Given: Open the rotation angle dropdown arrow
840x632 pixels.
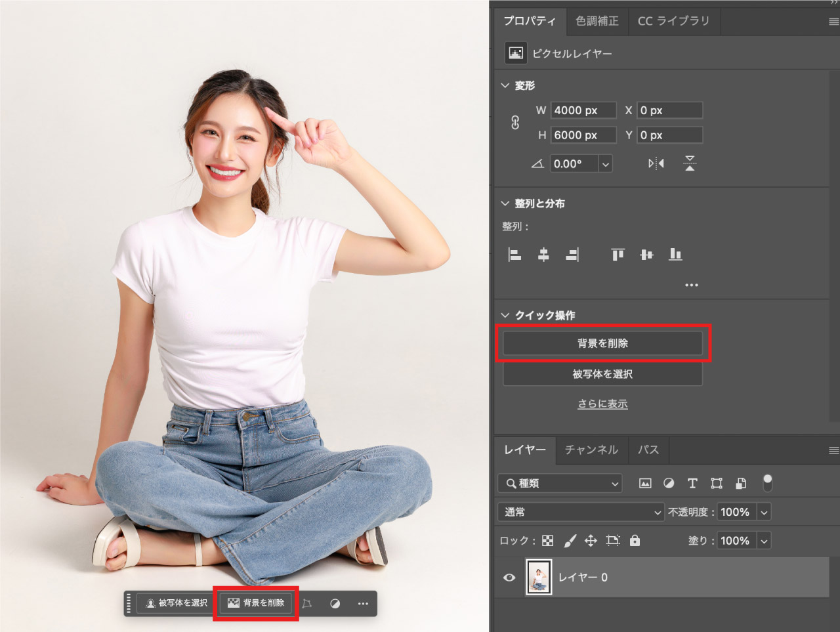Looking at the screenshot, I should 605,164.
